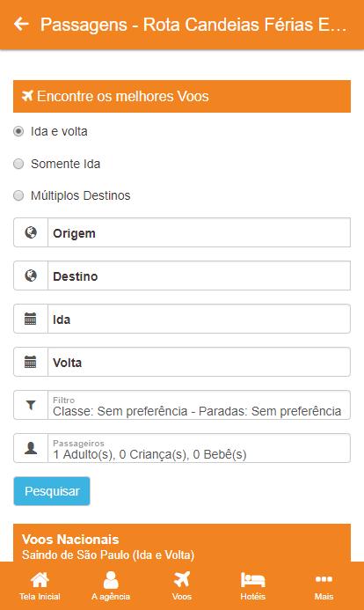364x610 pixels.
Task: Switch to the Hotéis tab
Action: (x=253, y=586)
